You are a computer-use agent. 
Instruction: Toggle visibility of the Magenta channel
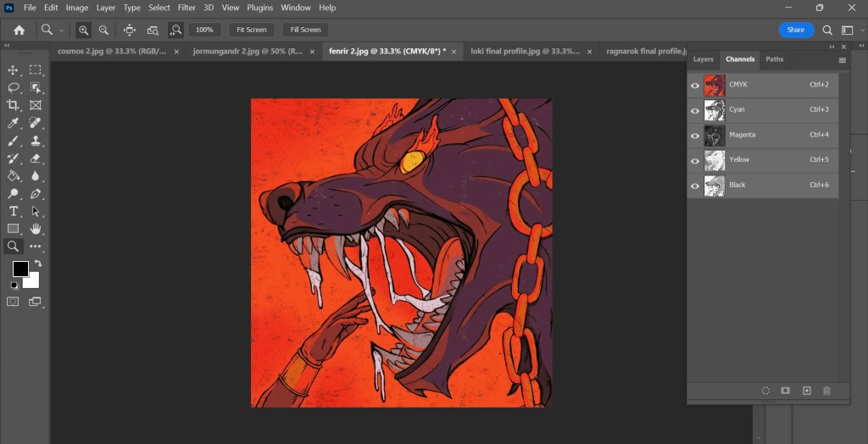pyautogui.click(x=695, y=136)
